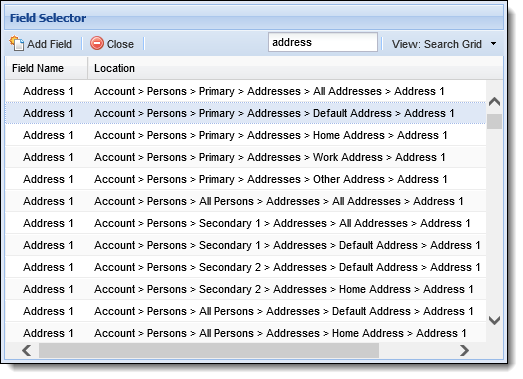Open the View: Search Grid dropdown arrow

(494, 44)
